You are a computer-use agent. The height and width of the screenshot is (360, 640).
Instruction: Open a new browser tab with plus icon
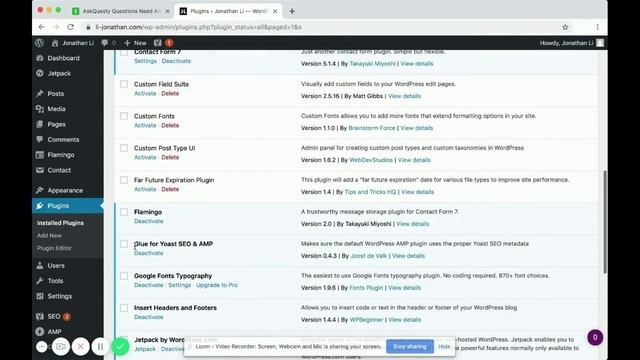[x=292, y=11]
